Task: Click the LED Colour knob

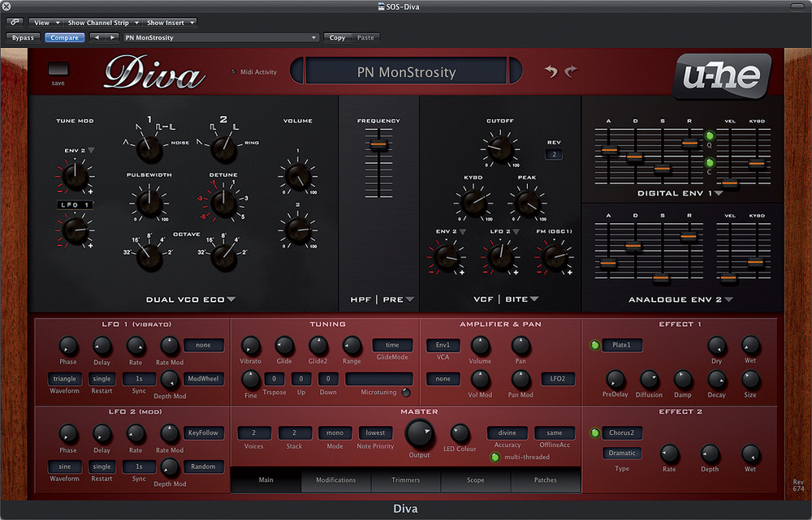Action: [460, 433]
